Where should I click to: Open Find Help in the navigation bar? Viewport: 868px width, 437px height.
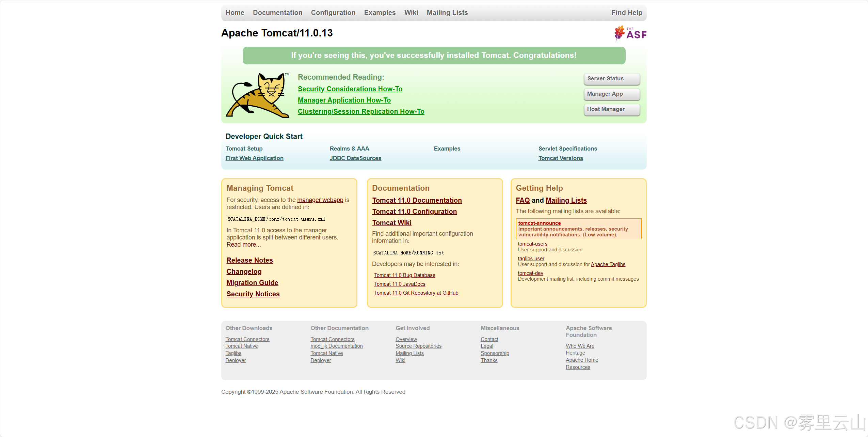[627, 13]
